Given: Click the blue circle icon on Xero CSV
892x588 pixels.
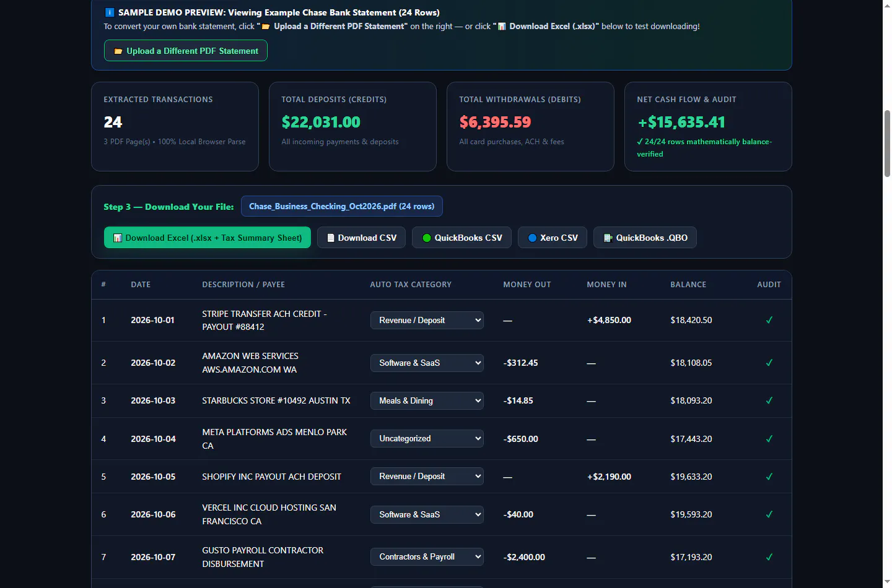Looking at the screenshot, I should coord(532,238).
